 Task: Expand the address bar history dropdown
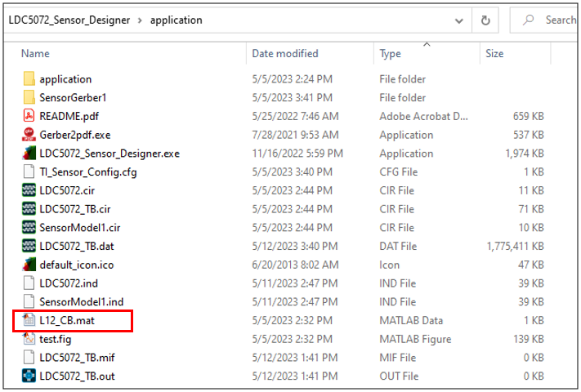tap(460, 20)
